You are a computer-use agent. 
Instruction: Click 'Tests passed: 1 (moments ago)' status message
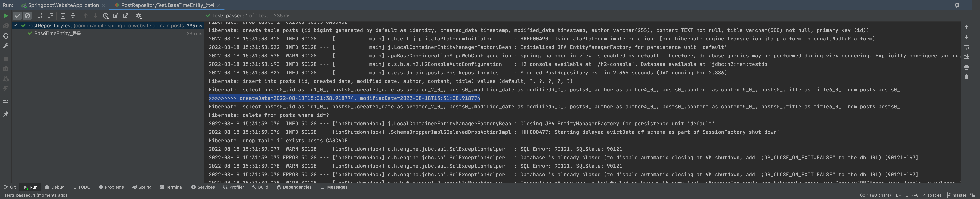pyautogui.click(x=35, y=195)
